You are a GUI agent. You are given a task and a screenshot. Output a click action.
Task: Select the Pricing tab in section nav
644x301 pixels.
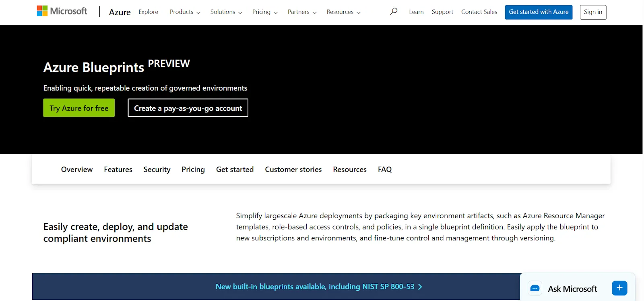pos(193,169)
